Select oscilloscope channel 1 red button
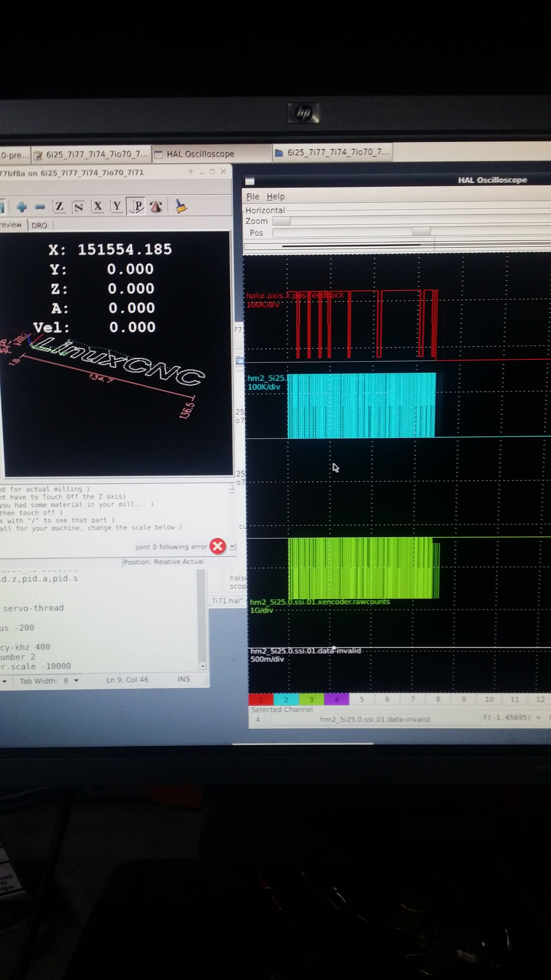Viewport: 551px width, 980px height. coord(261,699)
